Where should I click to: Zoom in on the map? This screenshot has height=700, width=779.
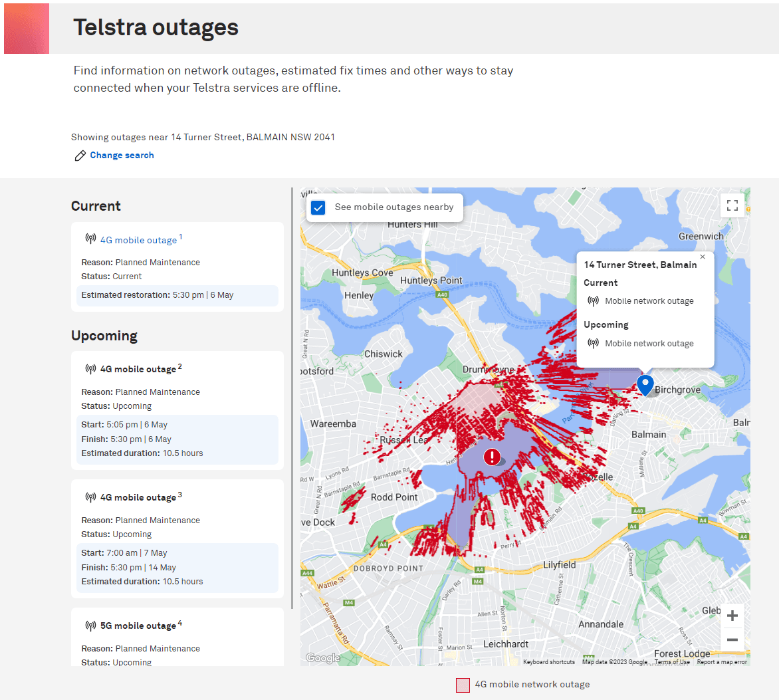pos(732,616)
